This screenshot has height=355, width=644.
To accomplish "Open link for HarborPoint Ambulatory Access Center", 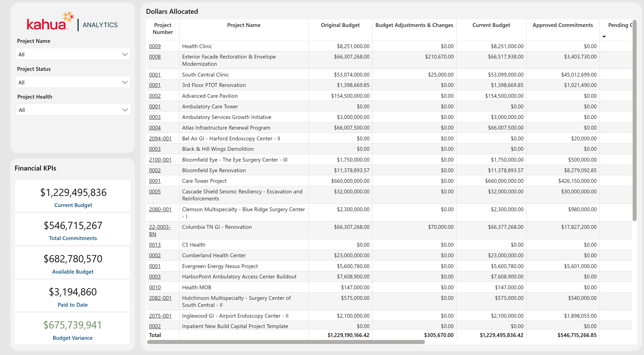I will point(155,277).
